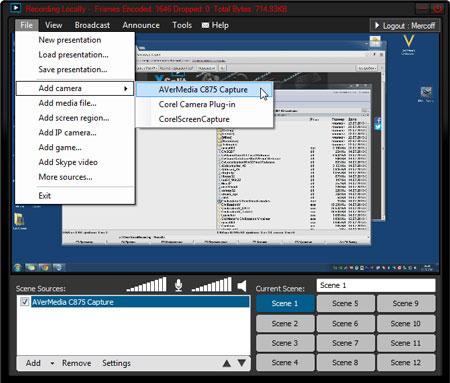
Task: Adjust the microphone volume level bars
Action: click(147, 285)
